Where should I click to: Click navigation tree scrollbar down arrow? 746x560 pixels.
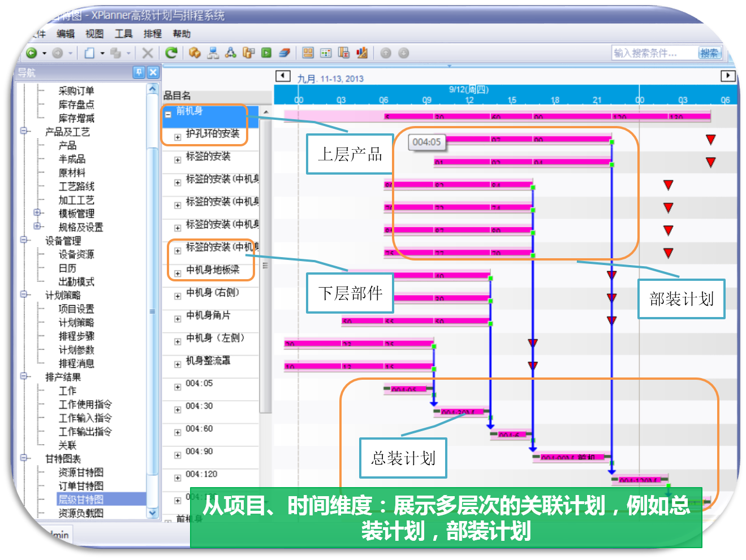click(x=152, y=513)
